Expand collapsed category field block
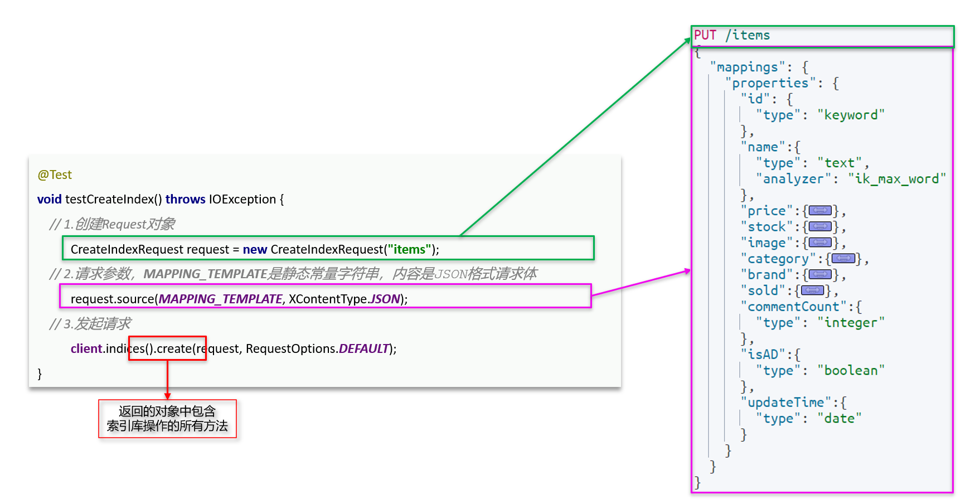This screenshot has width=980, height=499. 843,259
